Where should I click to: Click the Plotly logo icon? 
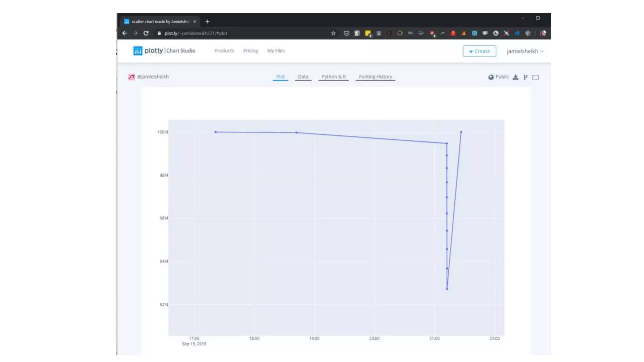point(138,51)
